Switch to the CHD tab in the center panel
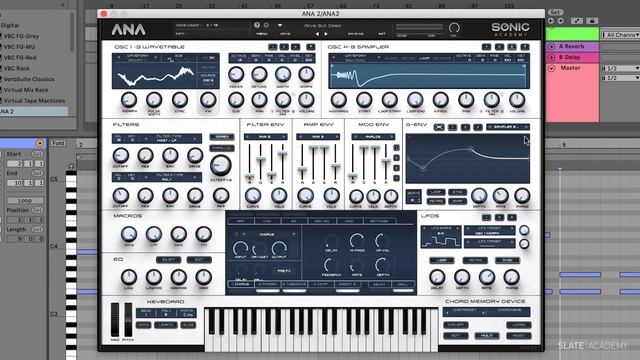Screen dimensions: 640x360 [267, 221]
